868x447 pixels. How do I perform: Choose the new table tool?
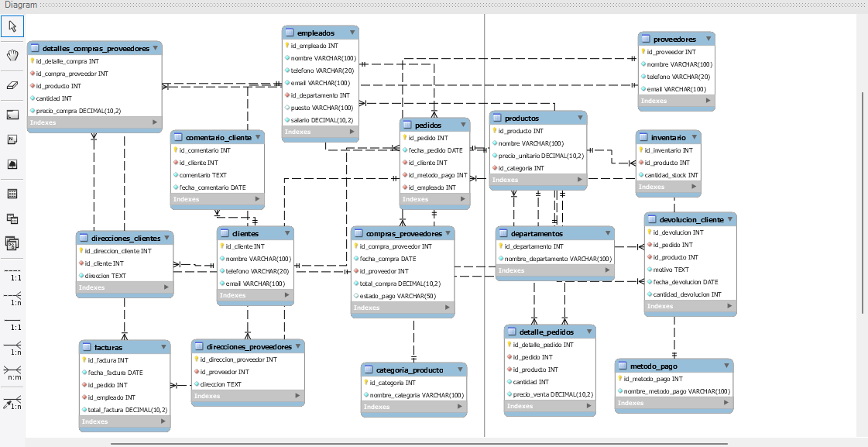pos(12,194)
